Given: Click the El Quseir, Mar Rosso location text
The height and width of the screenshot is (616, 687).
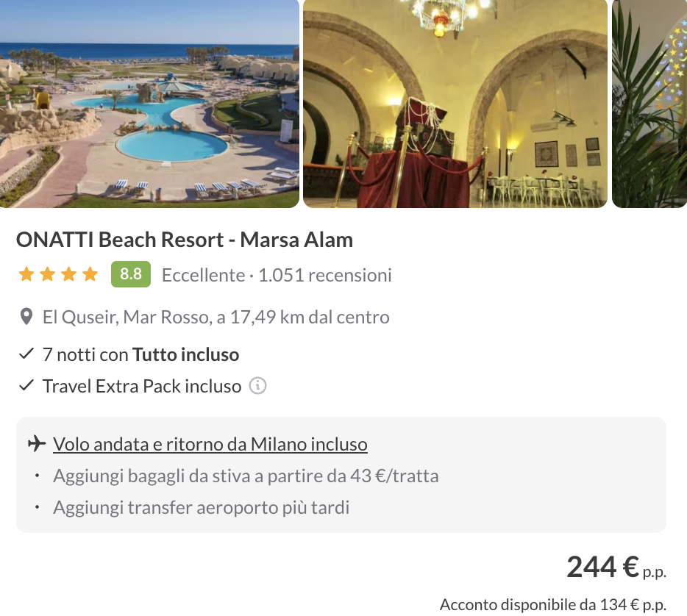Looking at the screenshot, I should [216, 318].
